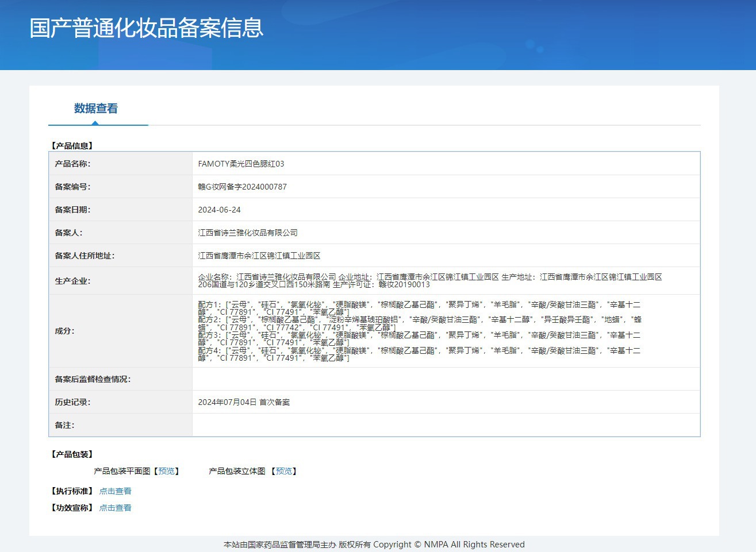The width and height of the screenshot is (756, 552).
Task: Click the 【执行标准】 label
Action: (72, 491)
